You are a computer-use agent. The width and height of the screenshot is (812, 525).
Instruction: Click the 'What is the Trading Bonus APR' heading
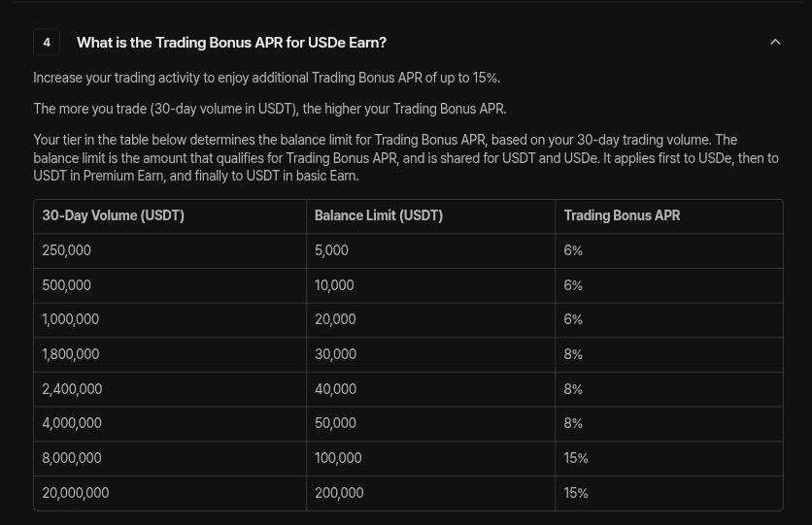pyautogui.click(x=231, y=43)
